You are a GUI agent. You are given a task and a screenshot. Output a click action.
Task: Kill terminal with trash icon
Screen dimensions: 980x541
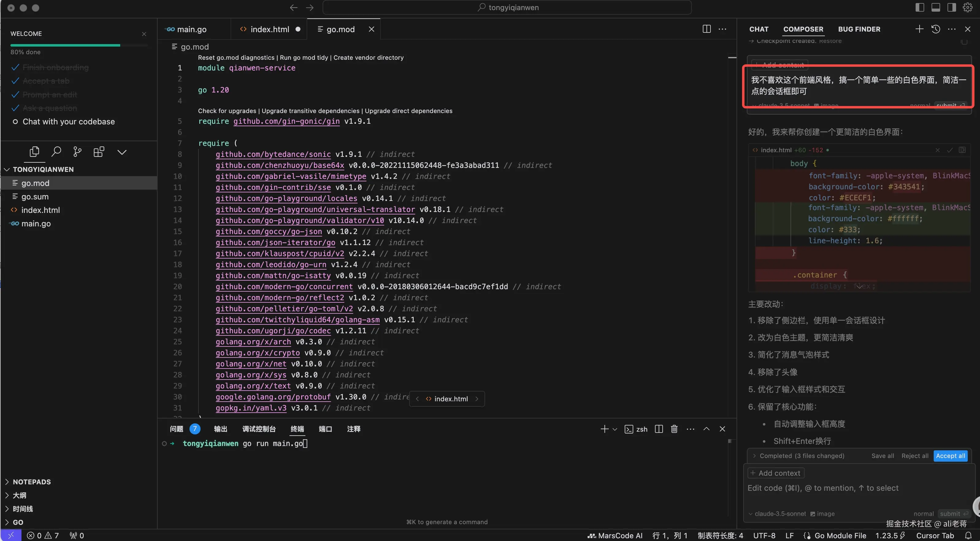coord(674,429)
